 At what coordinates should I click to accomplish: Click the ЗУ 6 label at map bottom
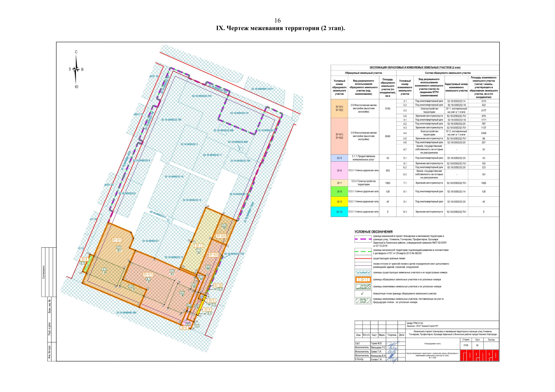(184, 328)
